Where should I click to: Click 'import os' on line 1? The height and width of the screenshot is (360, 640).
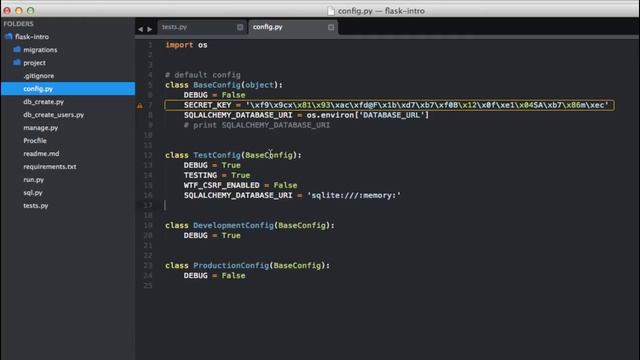point(186,45)
